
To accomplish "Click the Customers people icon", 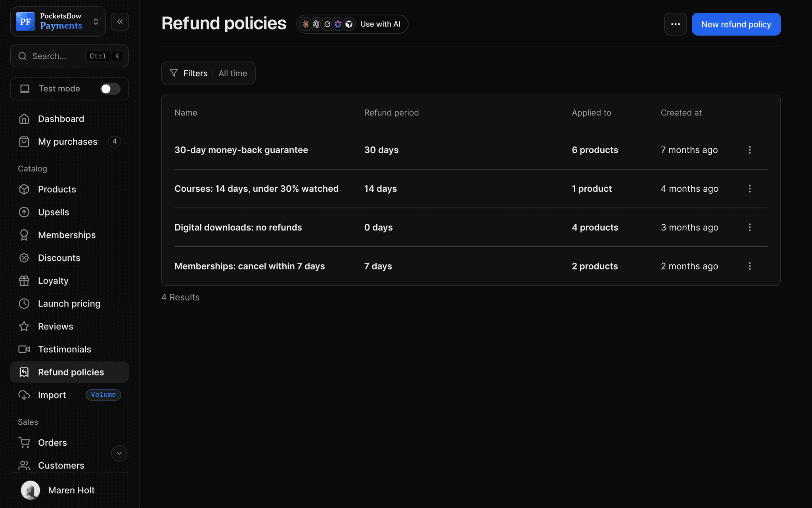I will [x=24, y=465].
